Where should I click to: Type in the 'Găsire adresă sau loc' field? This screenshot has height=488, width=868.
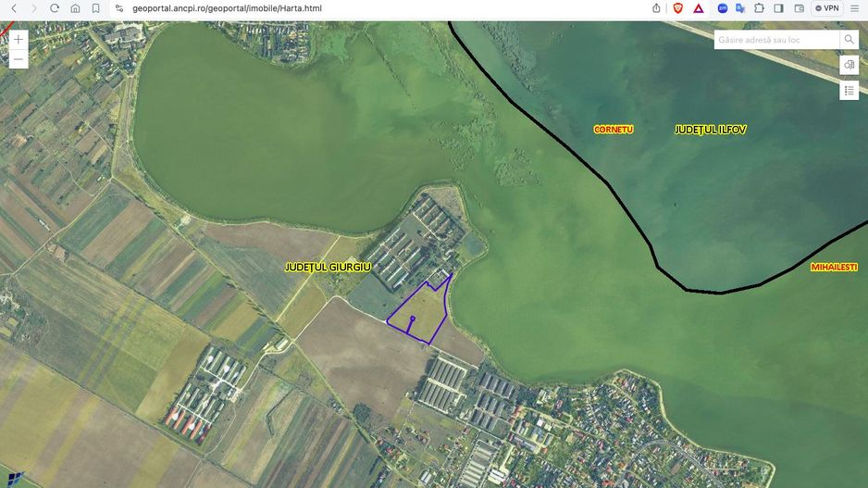click(x=775, y=40)
